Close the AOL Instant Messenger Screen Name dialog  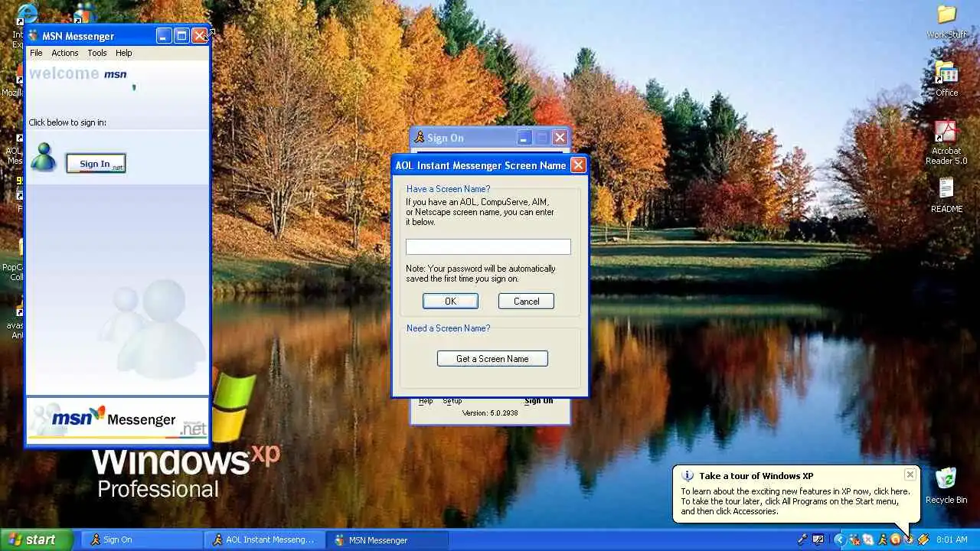pyautogui.click(x=578, y=165)
